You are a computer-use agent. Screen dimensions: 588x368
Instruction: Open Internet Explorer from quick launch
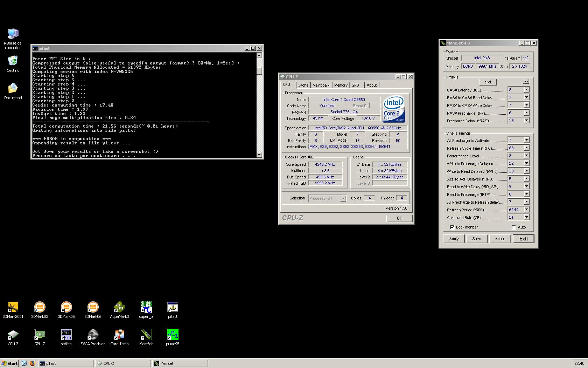pos(24,363)
